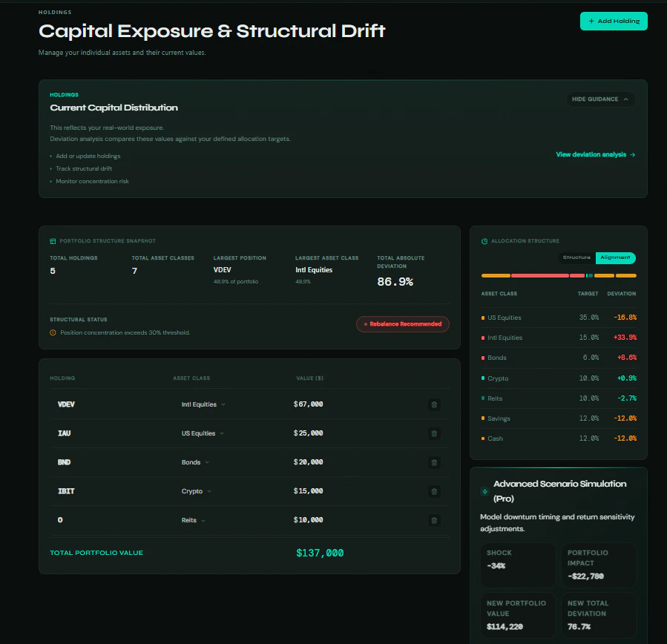Click the Value ($) column header
This screenshot has width=667, height=644.
(x=309, y=378)
